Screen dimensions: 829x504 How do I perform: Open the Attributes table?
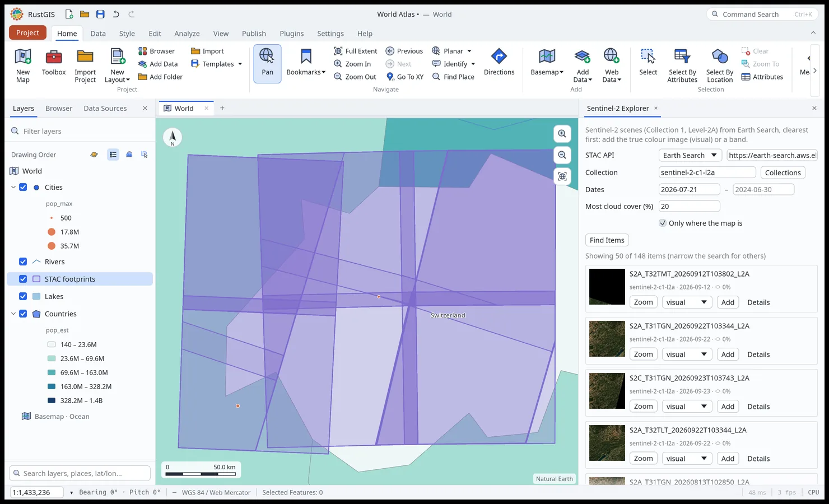pyautogui.click(x=762, y=77)
